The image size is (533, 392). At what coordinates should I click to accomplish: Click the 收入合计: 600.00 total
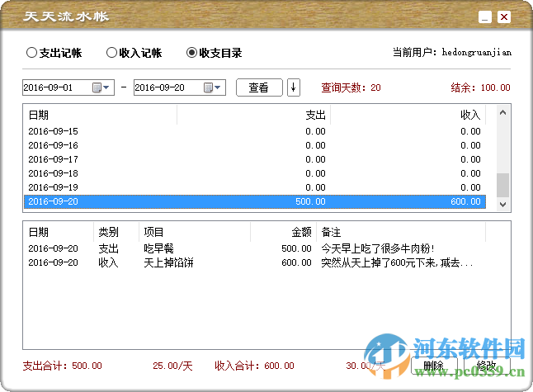click(255, 366)
